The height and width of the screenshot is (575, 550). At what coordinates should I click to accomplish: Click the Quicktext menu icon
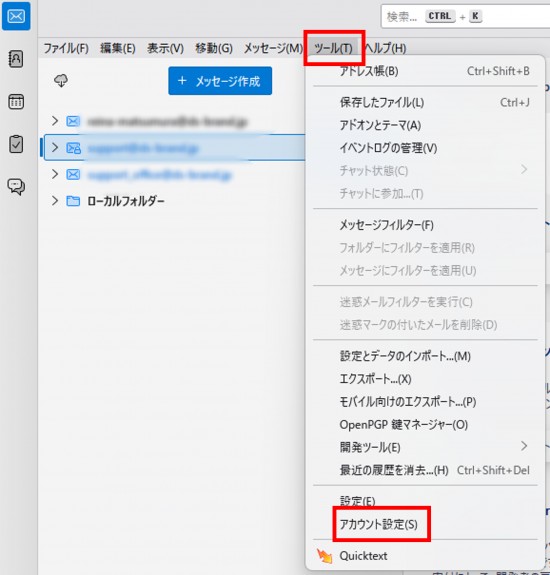coord(325,556)
